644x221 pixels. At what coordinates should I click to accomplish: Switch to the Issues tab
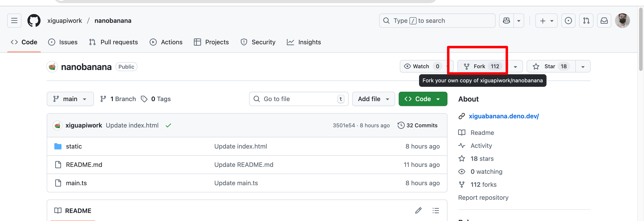pos(63,42)
